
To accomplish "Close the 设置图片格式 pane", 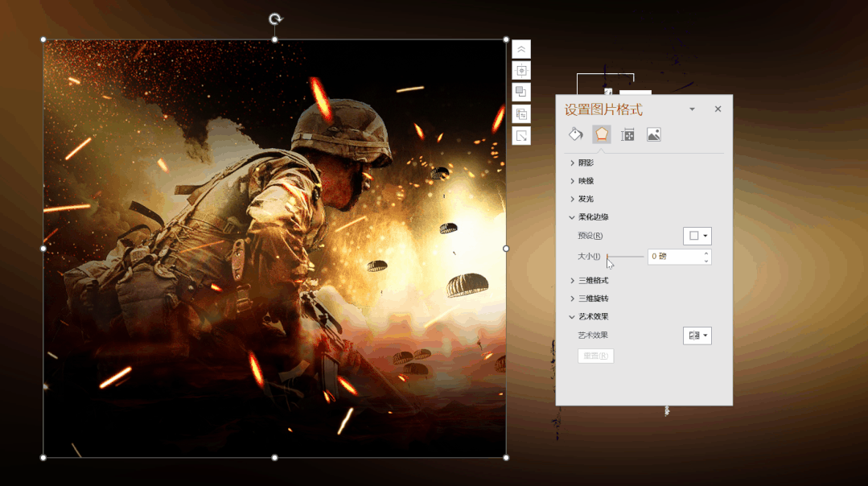I will [x=718, y=109].
